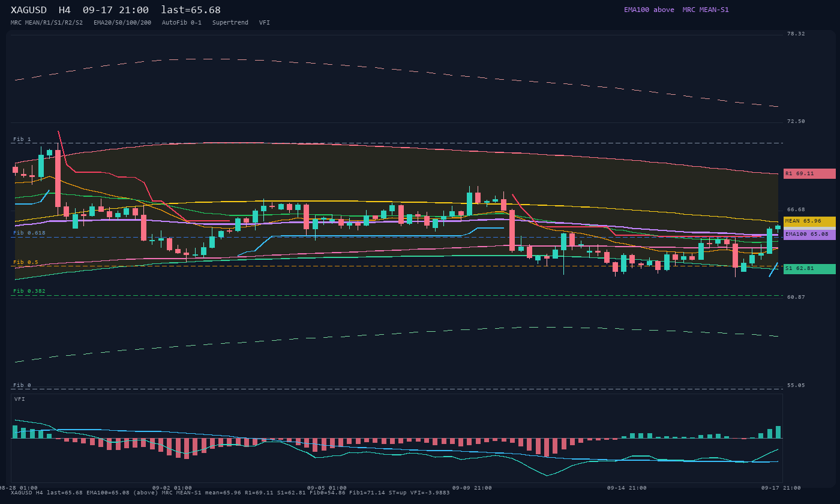
Task: Select the 'EMA20/50/100/200' legend entry
Action: pyautogui.click(x=122, y=23)
